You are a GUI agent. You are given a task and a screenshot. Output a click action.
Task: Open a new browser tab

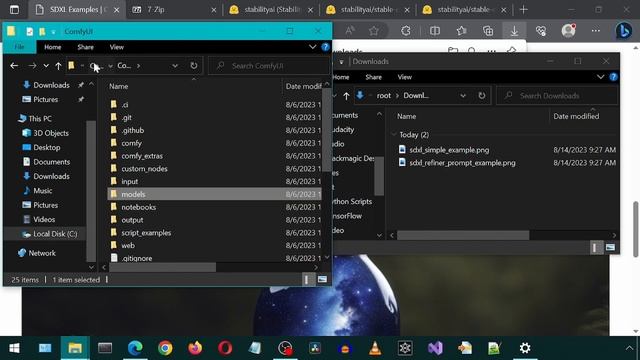[524, 9]
